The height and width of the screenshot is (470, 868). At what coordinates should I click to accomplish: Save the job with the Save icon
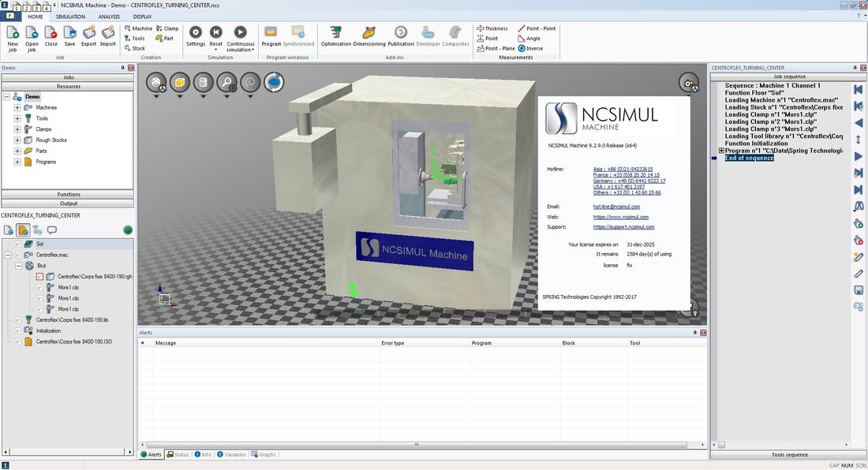(69, 32)
